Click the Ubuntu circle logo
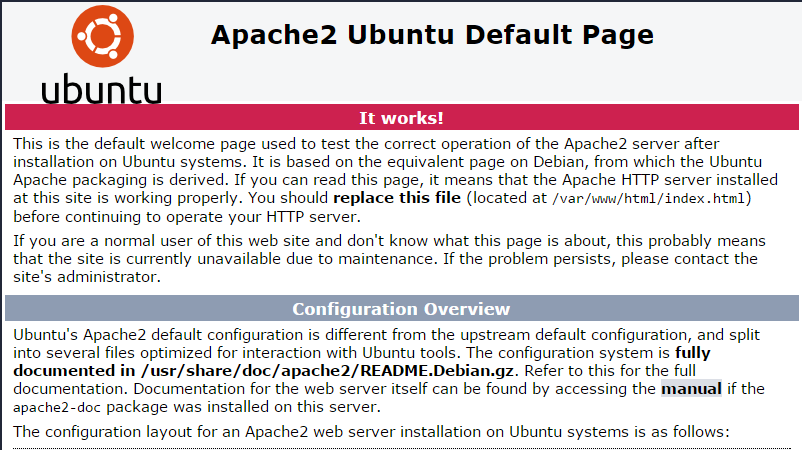 (102, 36)
